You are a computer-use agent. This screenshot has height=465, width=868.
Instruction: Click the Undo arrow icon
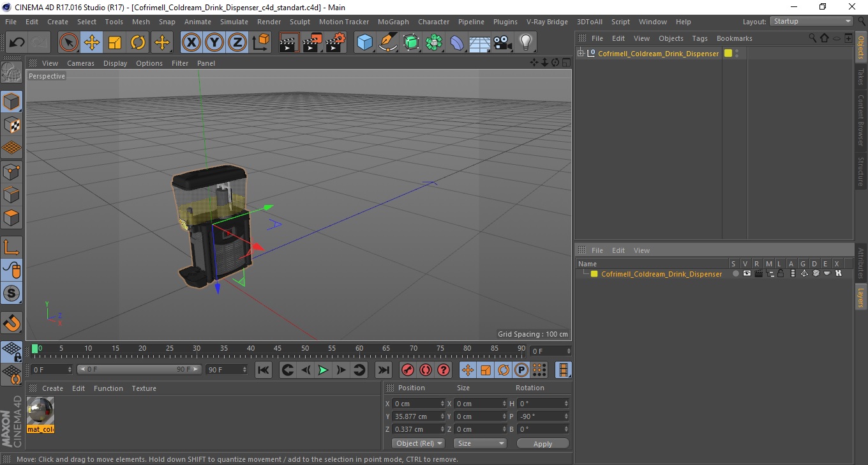tap(17, 43)
